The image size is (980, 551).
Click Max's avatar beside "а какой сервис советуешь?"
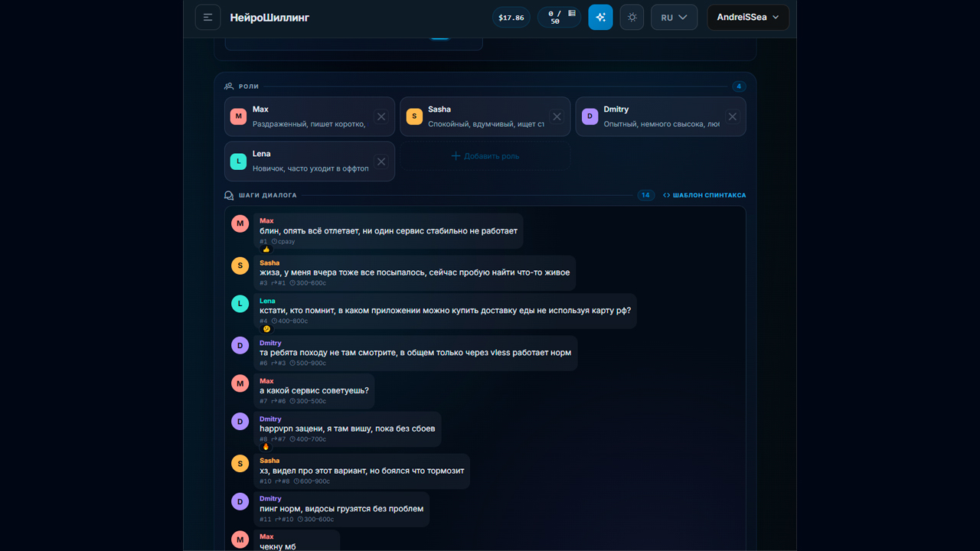point(240,383)
